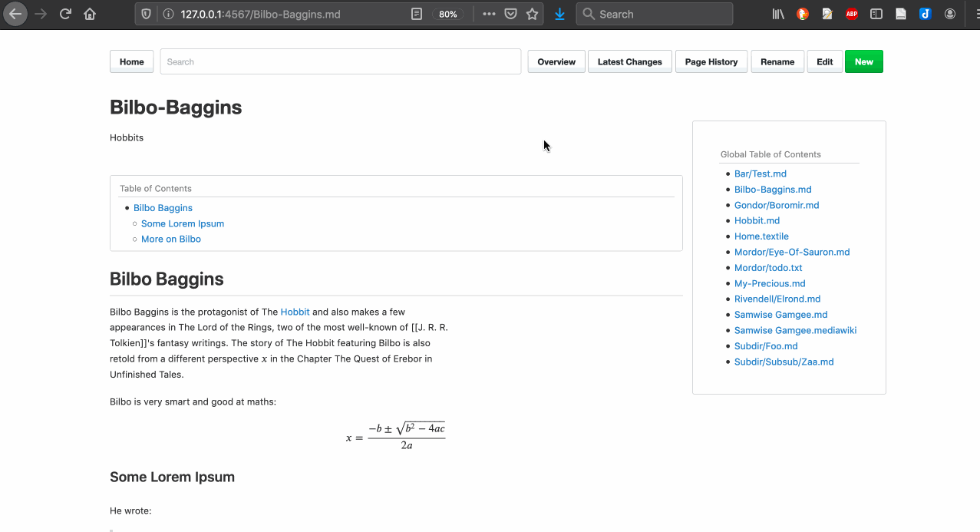The image size is (980, 532).
Task: Open Gondor/Boromir.md link
Action: pos(777,205)
